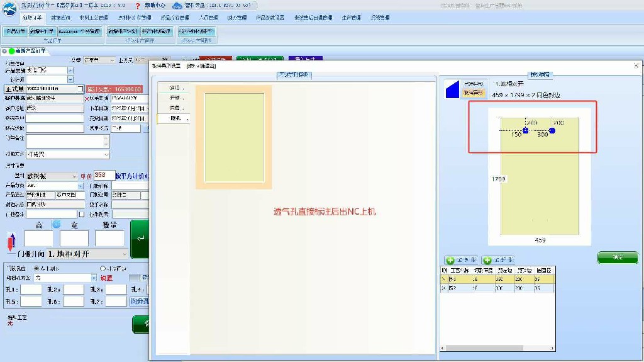Click the 459 width dimension label
Viewport: 644px width, 362px height.
point(540,240)
